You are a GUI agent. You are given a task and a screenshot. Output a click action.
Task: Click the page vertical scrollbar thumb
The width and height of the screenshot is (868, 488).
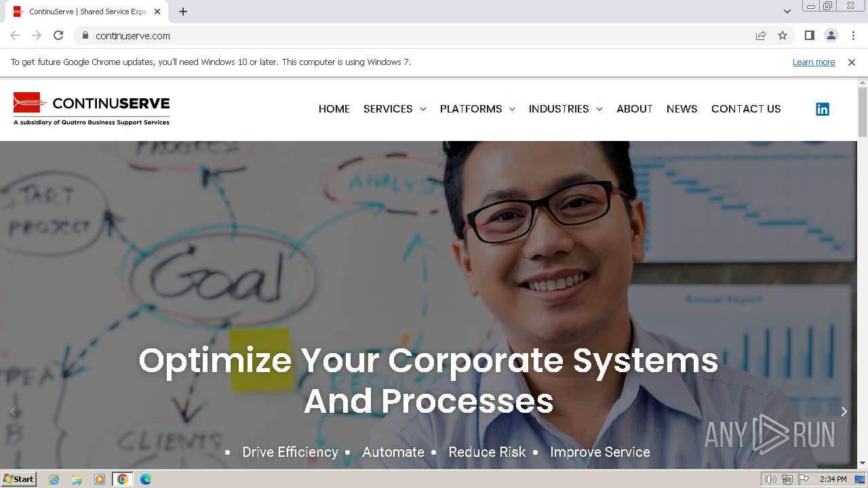click(x=863, y=112)
